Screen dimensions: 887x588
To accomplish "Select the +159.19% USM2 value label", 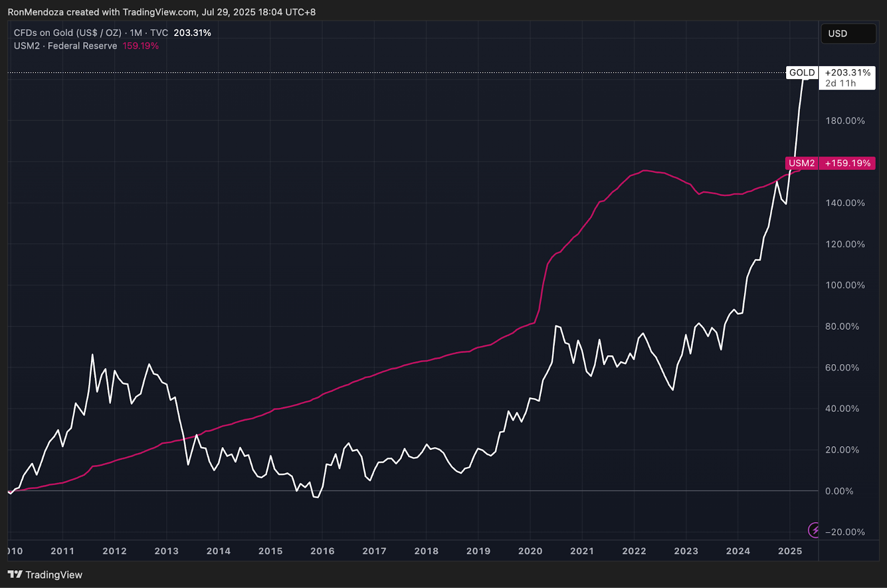I will point(848,163).
